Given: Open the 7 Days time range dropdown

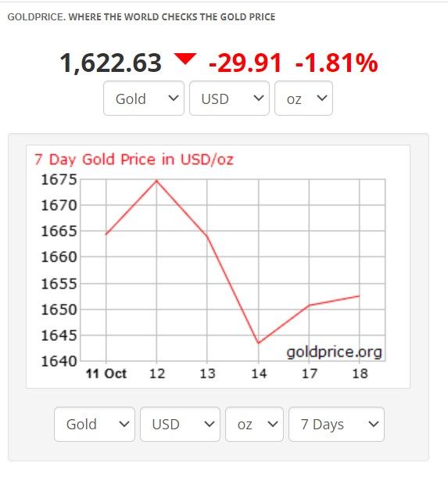Looking at the screenshot, I should (336, 424).
